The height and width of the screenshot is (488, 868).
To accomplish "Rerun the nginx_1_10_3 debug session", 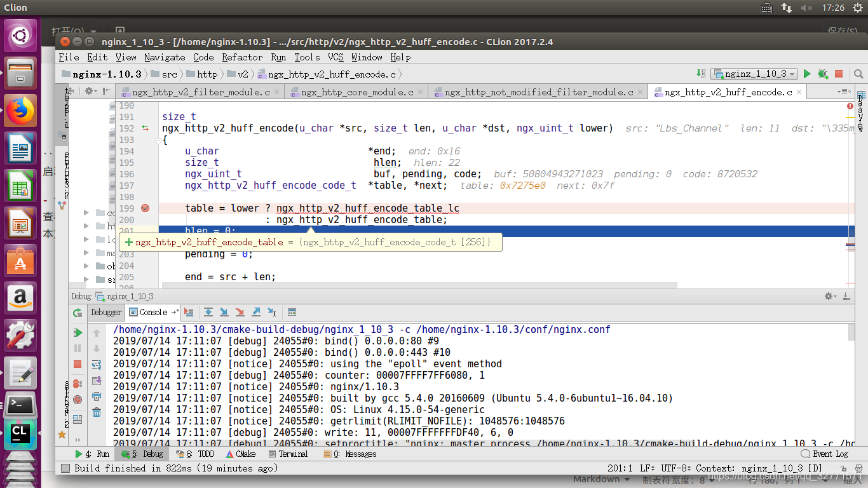I will [78, 313].
